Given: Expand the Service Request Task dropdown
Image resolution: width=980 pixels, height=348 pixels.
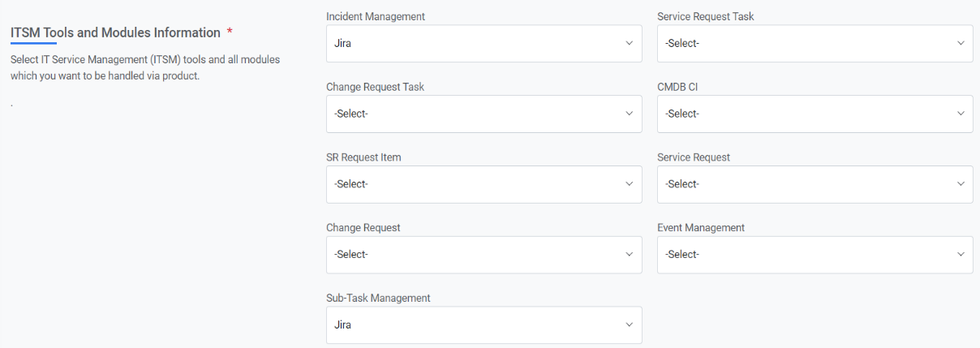Looking at the screenshot, I should coord(815,43).
